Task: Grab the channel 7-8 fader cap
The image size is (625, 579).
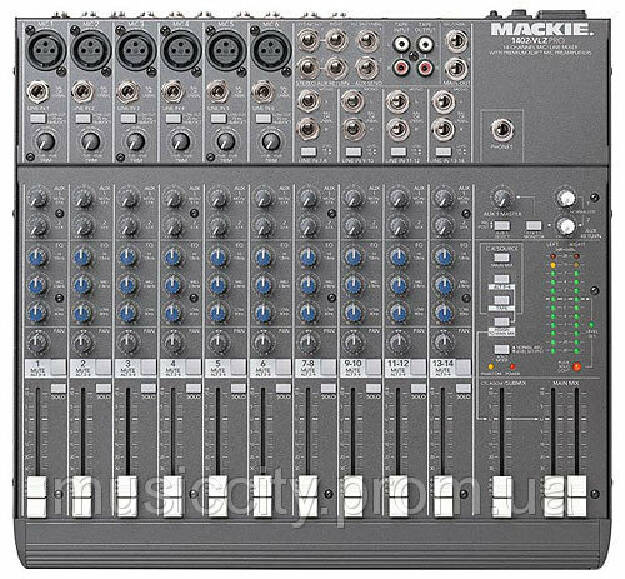Action: click(307, 496)
